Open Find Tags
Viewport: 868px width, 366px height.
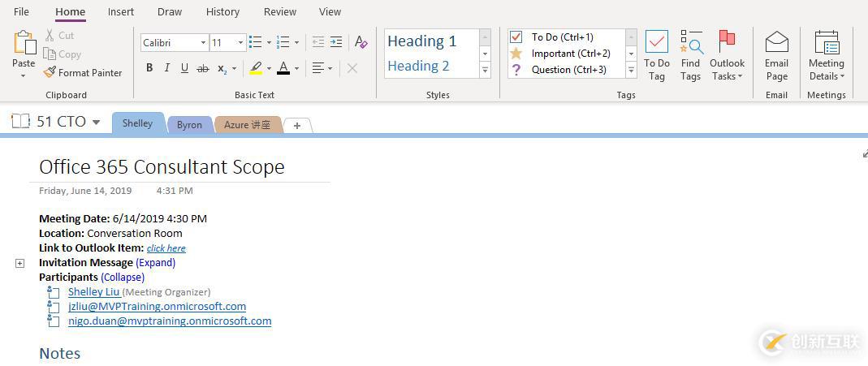click(x=691, y=56)
